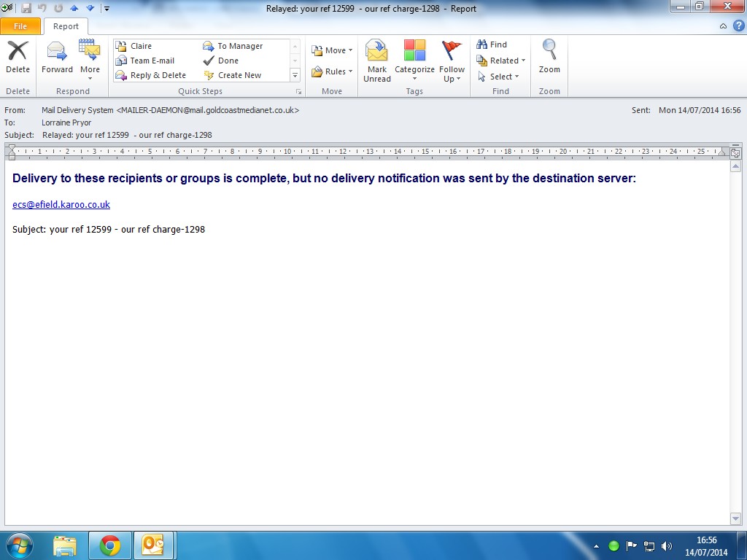Run the Reply & Delete quick step
747x560 pixels.
click(x=151, y=75)
